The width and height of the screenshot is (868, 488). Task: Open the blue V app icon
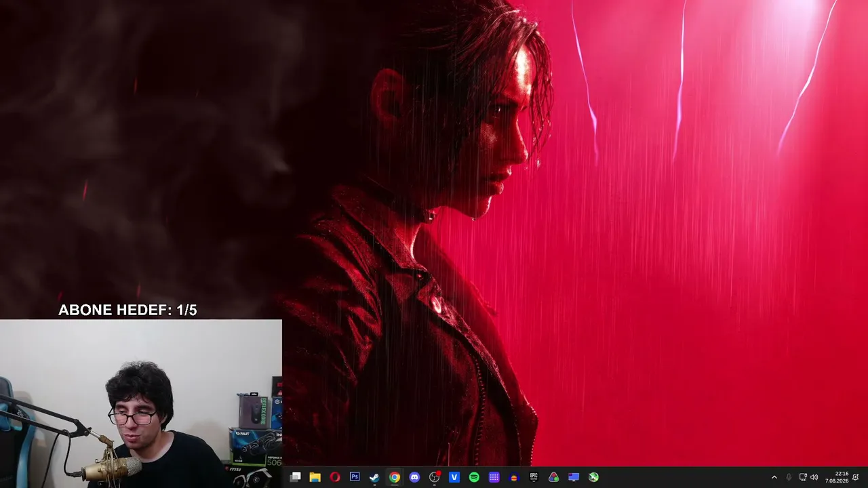tap(454, 477)
